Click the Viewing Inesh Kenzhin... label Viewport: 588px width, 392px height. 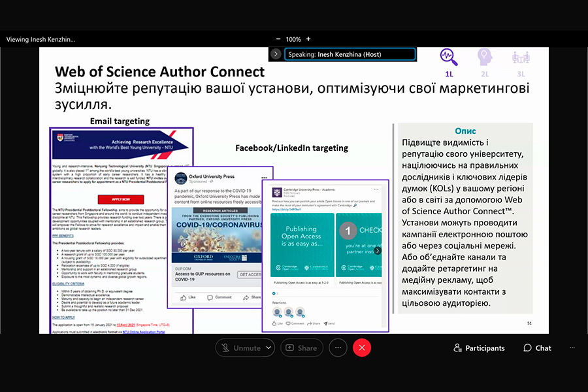point(41,39)
